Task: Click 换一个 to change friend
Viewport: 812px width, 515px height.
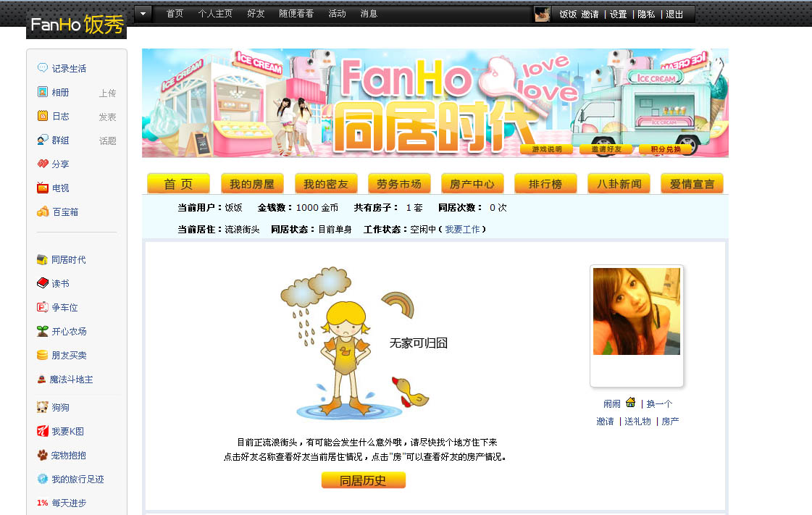Action: (659, 403)
